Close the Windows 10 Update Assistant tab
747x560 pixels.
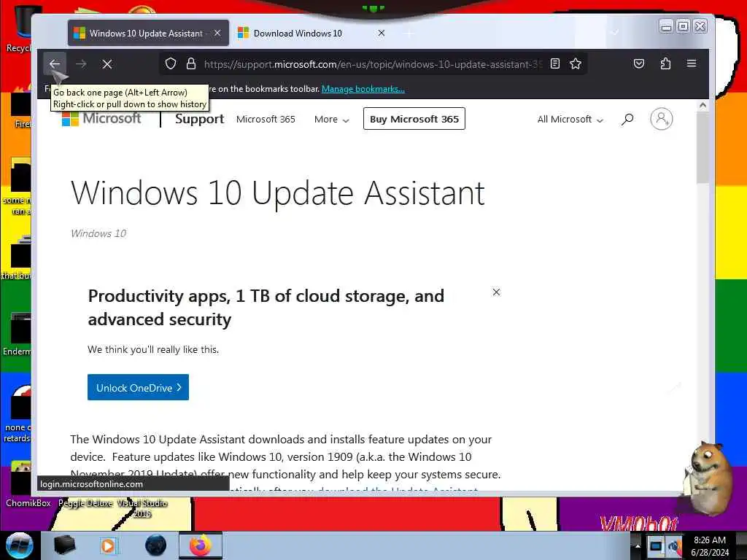[217, 34]
